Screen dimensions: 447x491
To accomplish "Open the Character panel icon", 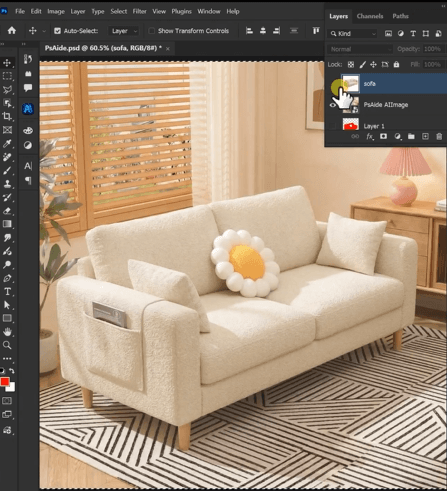I will tap(28, 166).
